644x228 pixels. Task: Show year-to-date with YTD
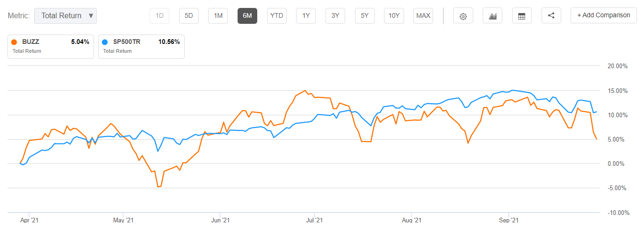[x=276, y=16]
